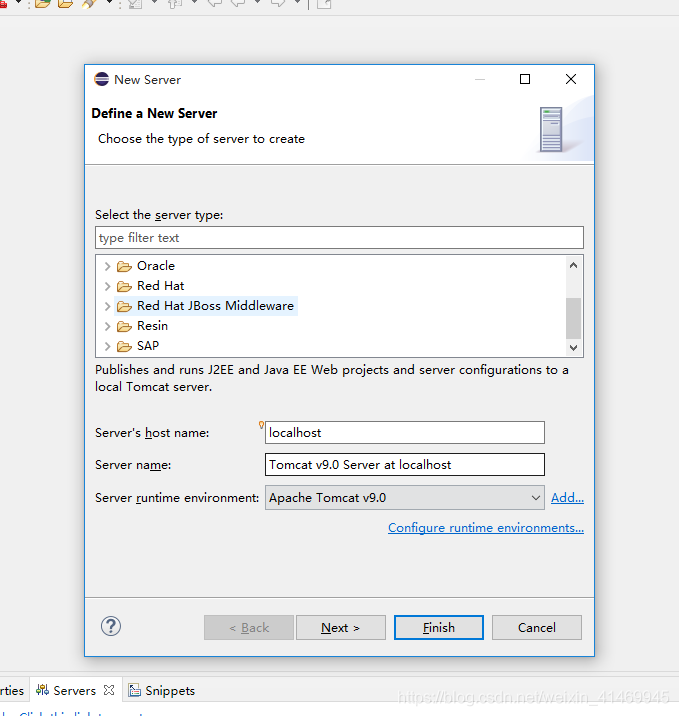679x716 pixels.
Task: Open Configure runtime environments link
Action: [x=486, y=528]
